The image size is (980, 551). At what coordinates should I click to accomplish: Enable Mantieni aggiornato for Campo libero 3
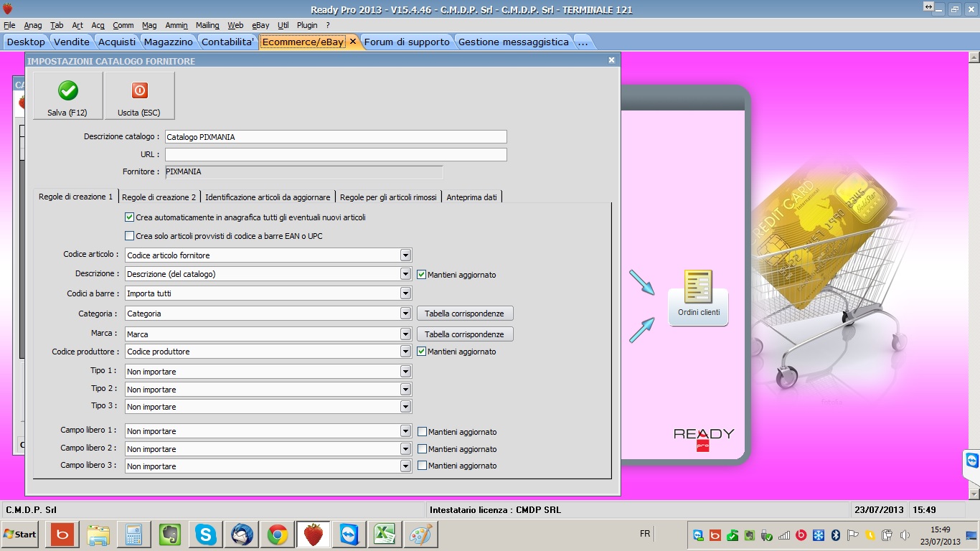point(422,466)
